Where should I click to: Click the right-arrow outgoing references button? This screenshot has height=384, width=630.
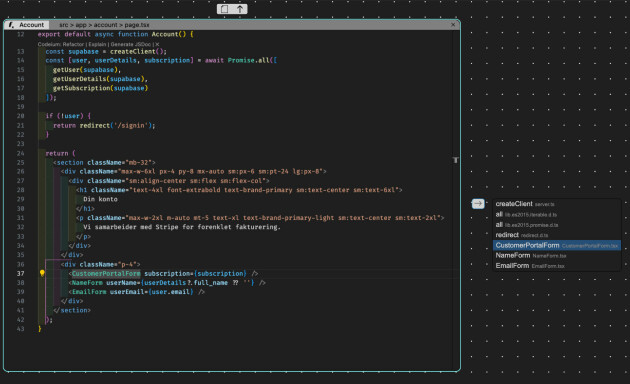(478, 204)
